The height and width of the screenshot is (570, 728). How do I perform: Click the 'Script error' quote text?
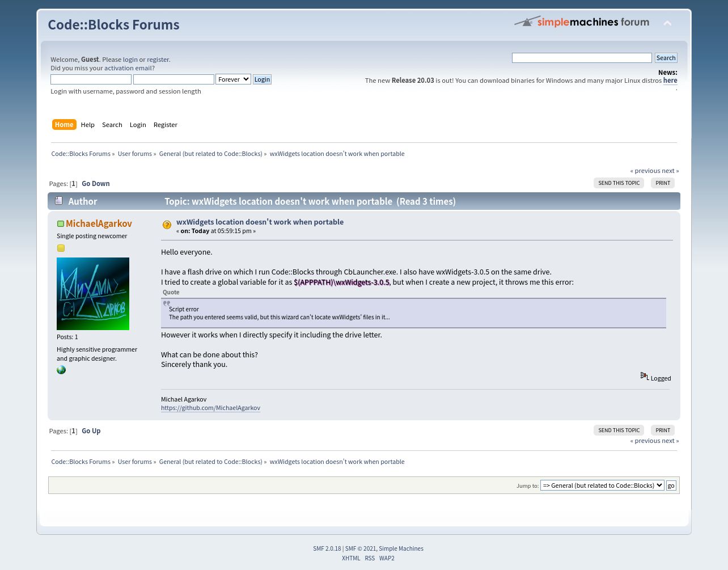[x=184, y=309]
